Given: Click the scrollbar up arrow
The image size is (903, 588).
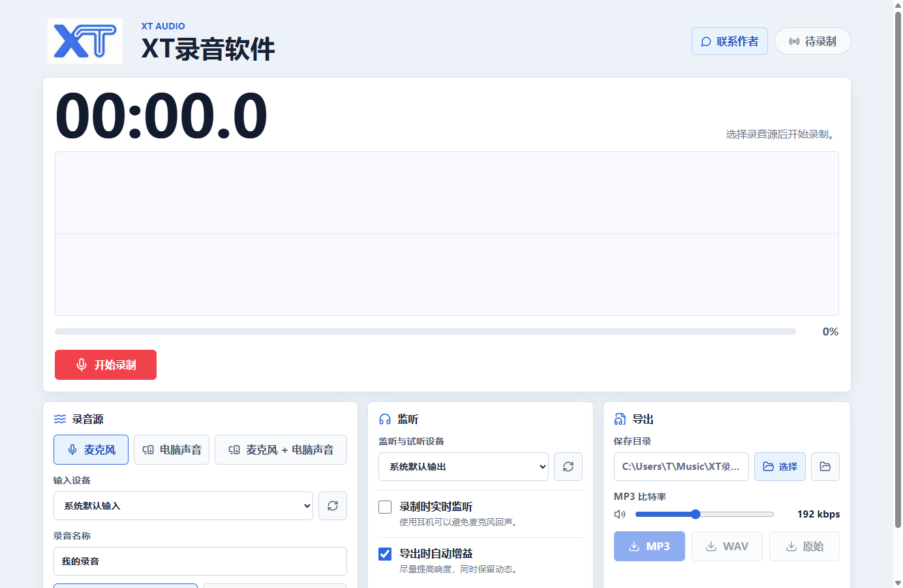Looking at the screenshot, I should point(898,5).
